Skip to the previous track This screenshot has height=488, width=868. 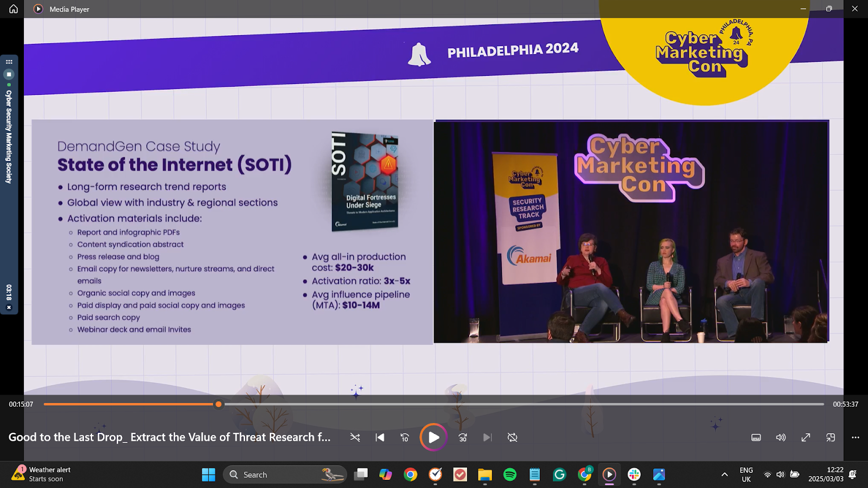(380, 437)
